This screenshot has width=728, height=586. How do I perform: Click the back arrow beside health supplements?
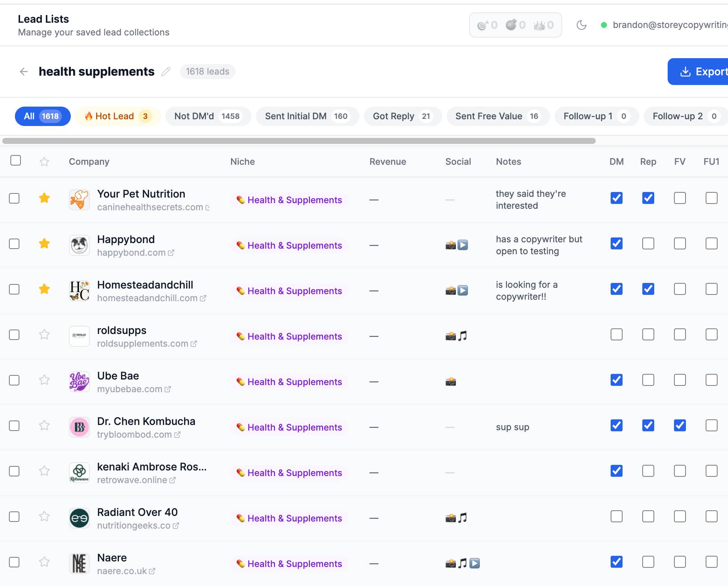[24, 72]
